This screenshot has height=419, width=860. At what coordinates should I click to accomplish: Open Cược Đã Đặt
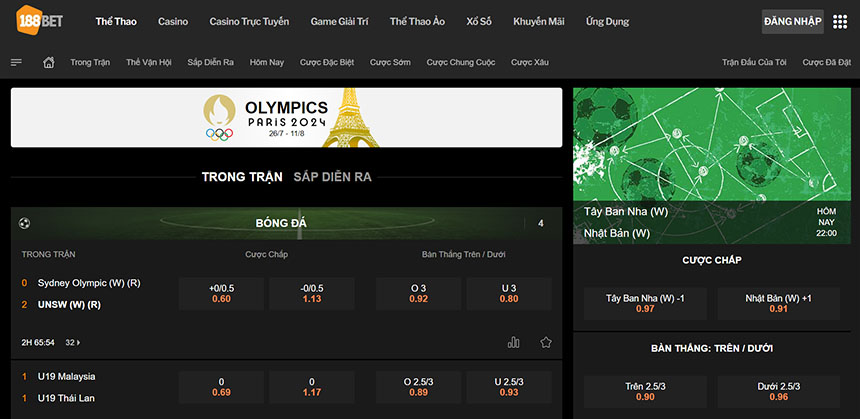pos(826,63)
